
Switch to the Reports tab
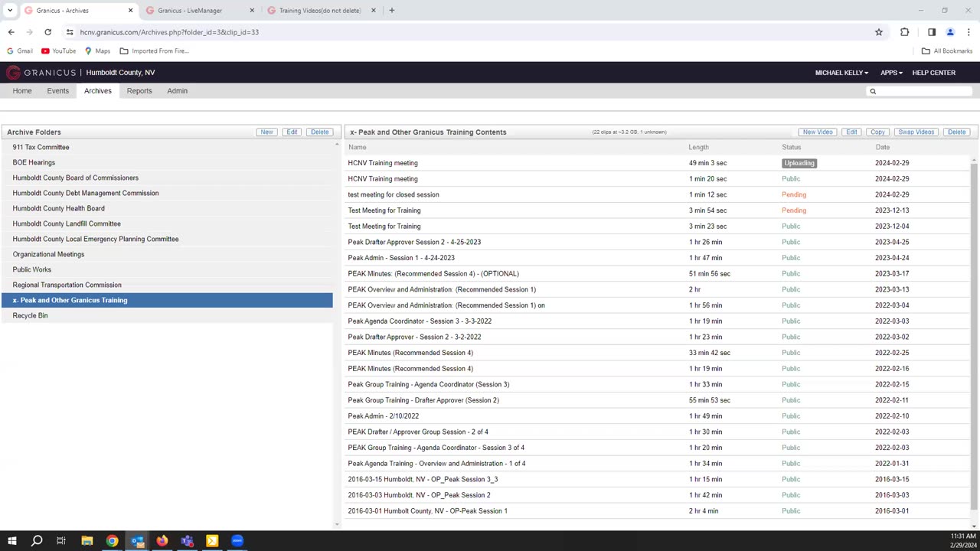click(139, 91)
